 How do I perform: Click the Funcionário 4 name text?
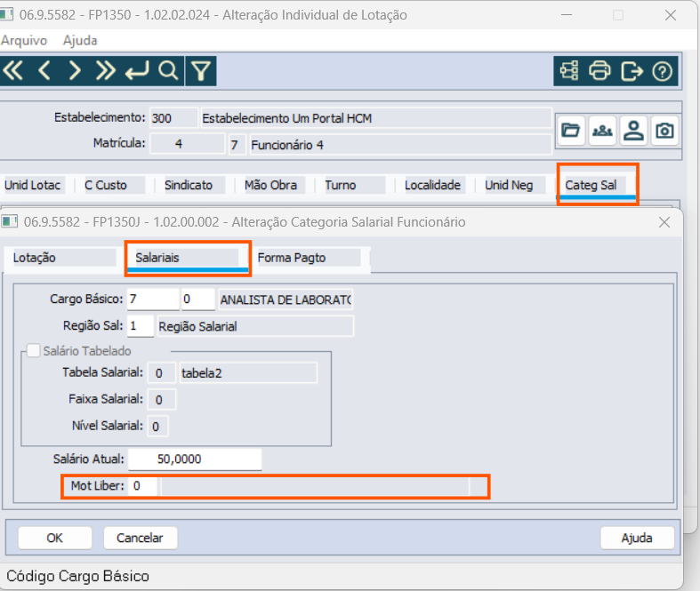click(287, 145)
